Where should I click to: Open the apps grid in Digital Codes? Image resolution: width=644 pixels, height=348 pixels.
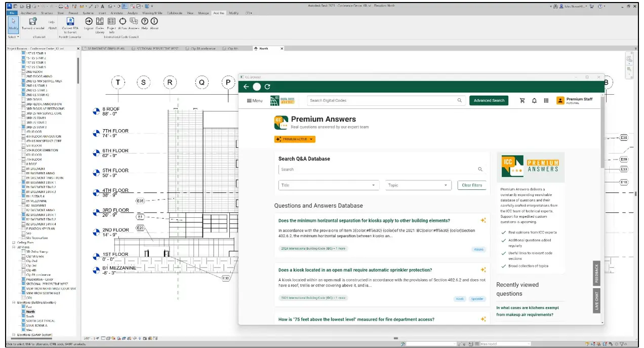pyautogui.click(x=546, y=100)
